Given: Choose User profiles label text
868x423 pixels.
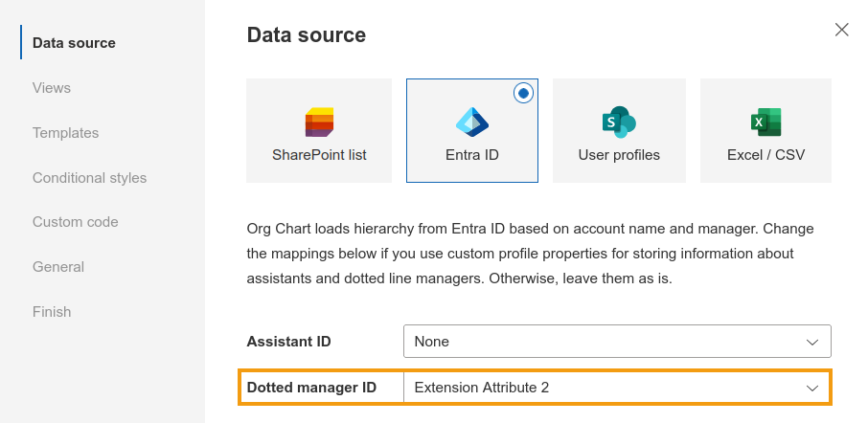Looking at the screenshot, I should pyautogui.click(x=619, y=155).
